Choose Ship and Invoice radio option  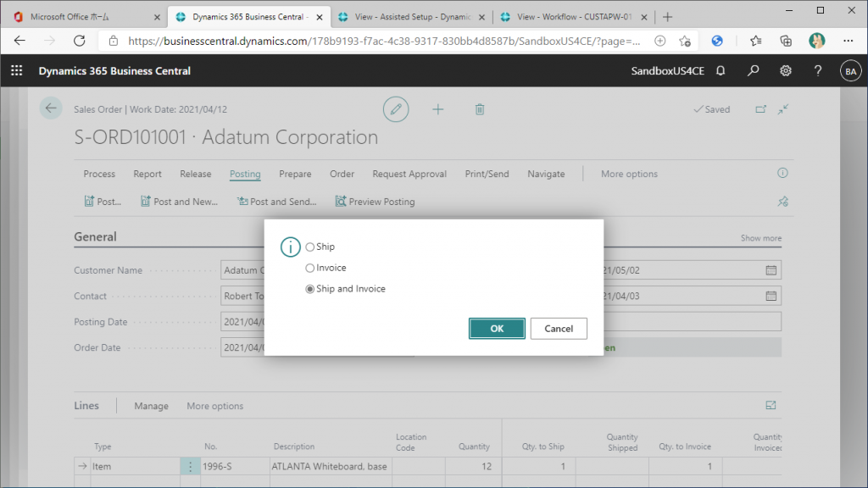[310, 289]
